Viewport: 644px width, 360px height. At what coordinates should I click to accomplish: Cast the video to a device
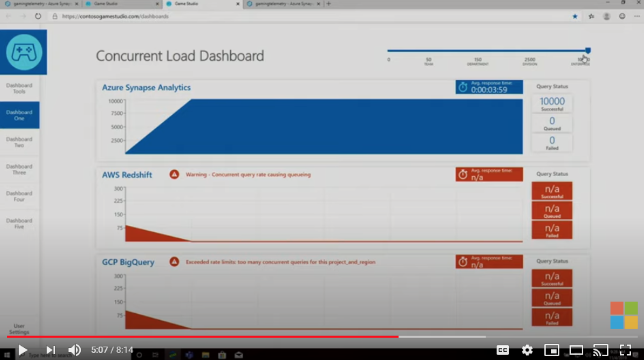click(601, 350)
